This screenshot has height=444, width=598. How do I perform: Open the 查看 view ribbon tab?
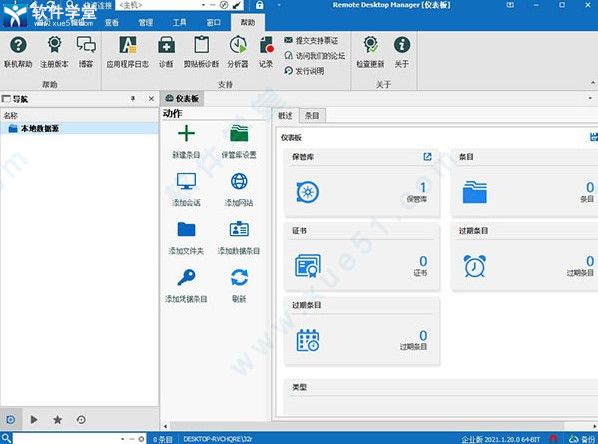click(112, 23)
